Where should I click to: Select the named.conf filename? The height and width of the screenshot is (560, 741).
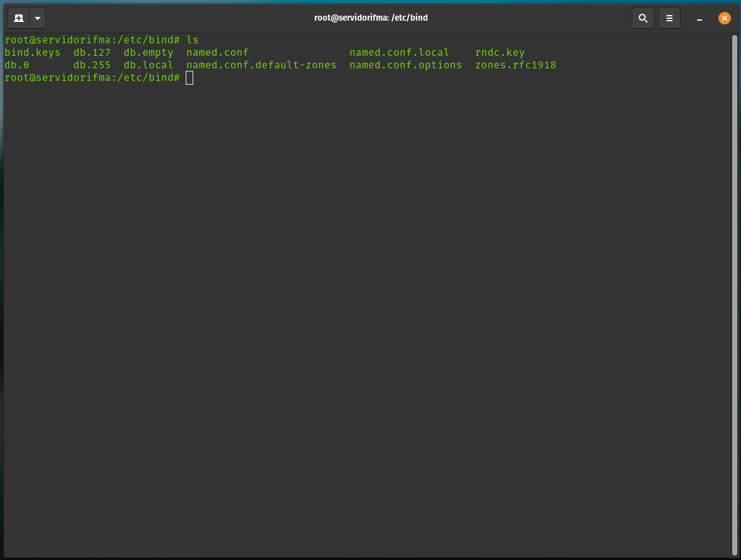pyautogui.click(x=217, y=52)
